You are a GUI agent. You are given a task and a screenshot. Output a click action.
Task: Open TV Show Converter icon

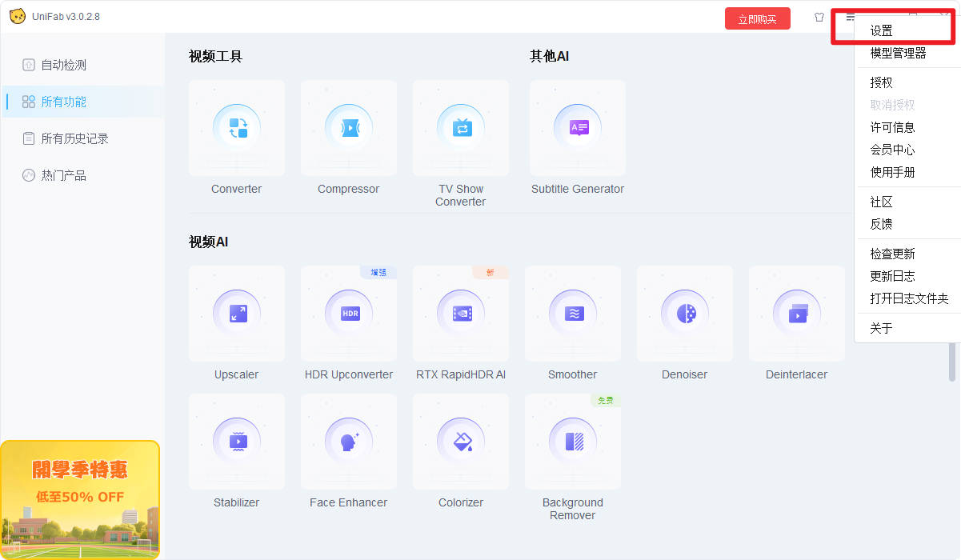(461, 128)
